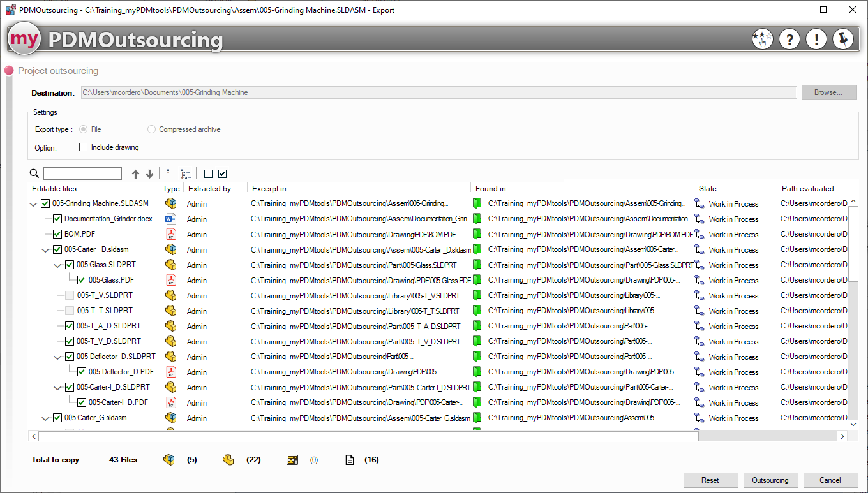Collapse the 005-Carter_G.sldasm tree node

(45, 418)
